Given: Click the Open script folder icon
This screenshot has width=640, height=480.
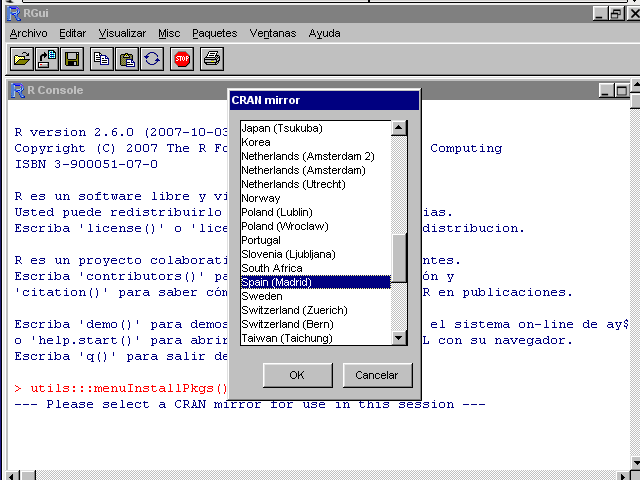Looking at the screenshot, I should click(x=21, y=59).
